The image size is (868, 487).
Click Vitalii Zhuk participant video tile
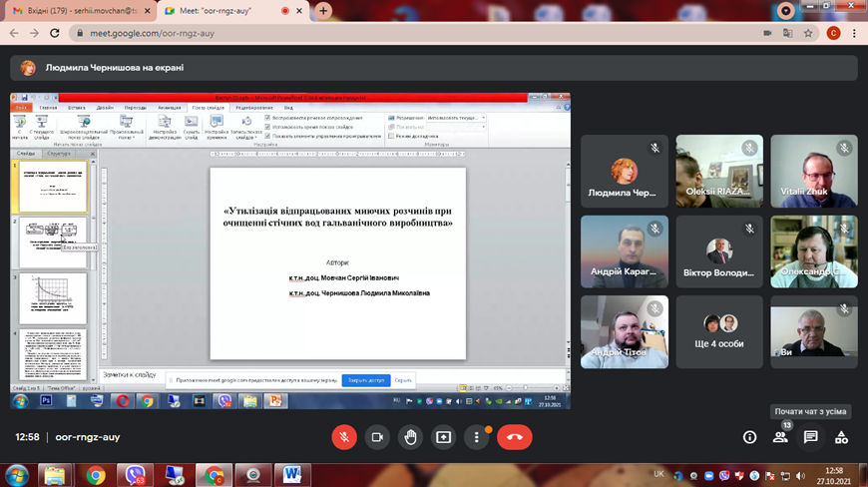point(814,171)
